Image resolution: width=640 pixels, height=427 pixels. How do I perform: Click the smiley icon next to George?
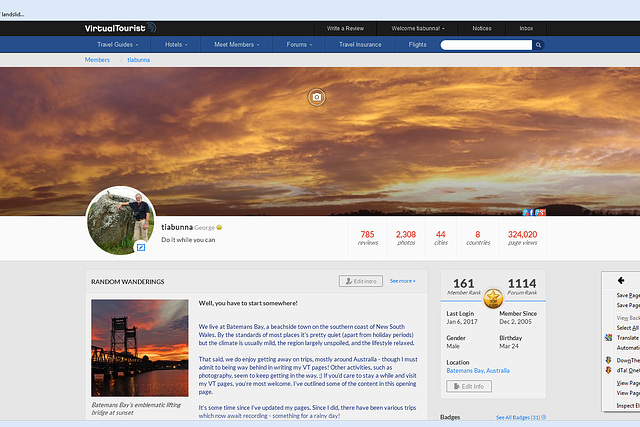(219, 227)
